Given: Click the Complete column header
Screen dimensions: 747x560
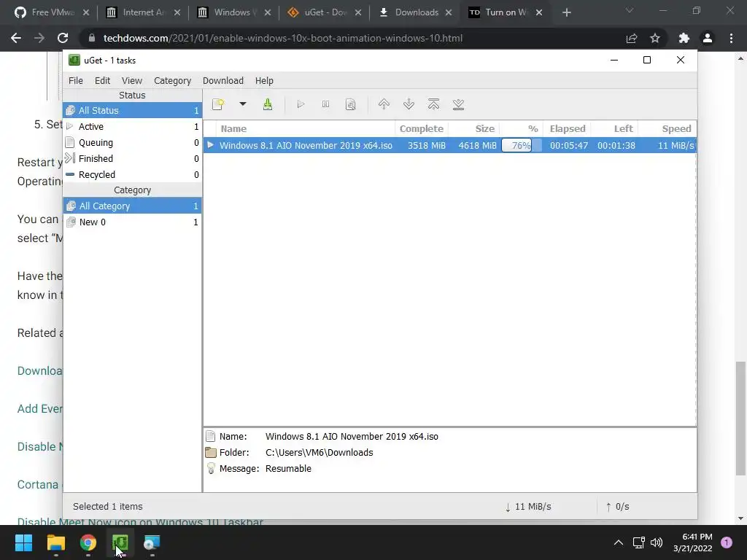Looking at the screenshot, I should [421, 128].
